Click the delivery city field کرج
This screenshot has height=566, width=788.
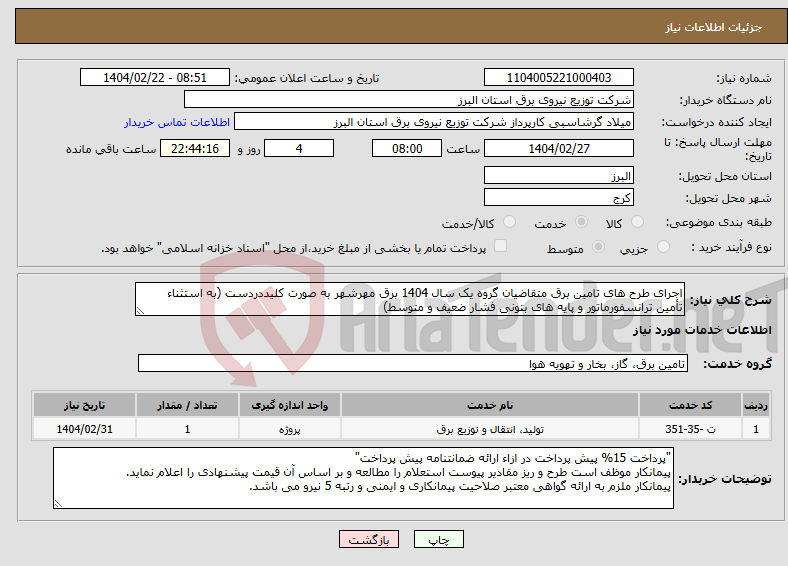pyautogui.click(x=558, y=197)
